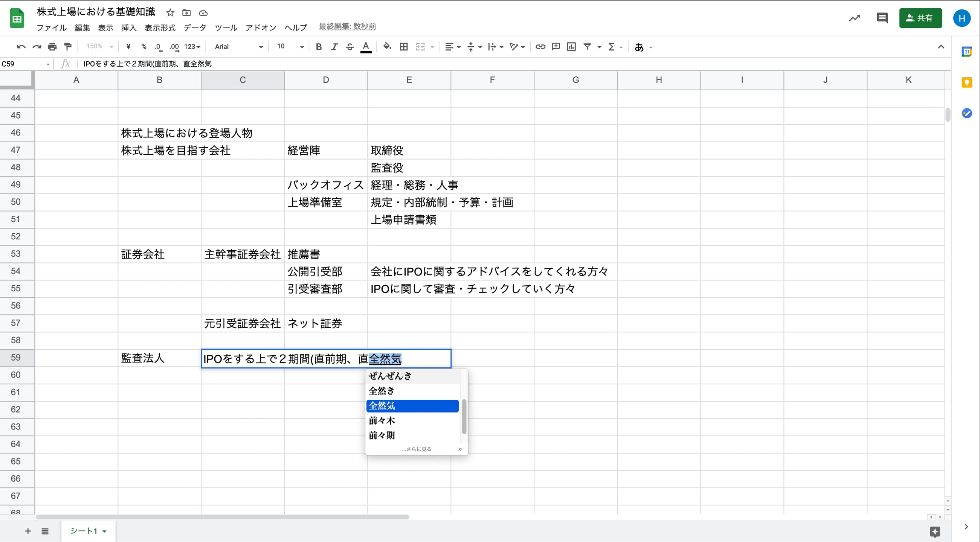Screen dimensions: 980x542
Task: Apply percent format to the cell
Action: click(x=144, y=47)
